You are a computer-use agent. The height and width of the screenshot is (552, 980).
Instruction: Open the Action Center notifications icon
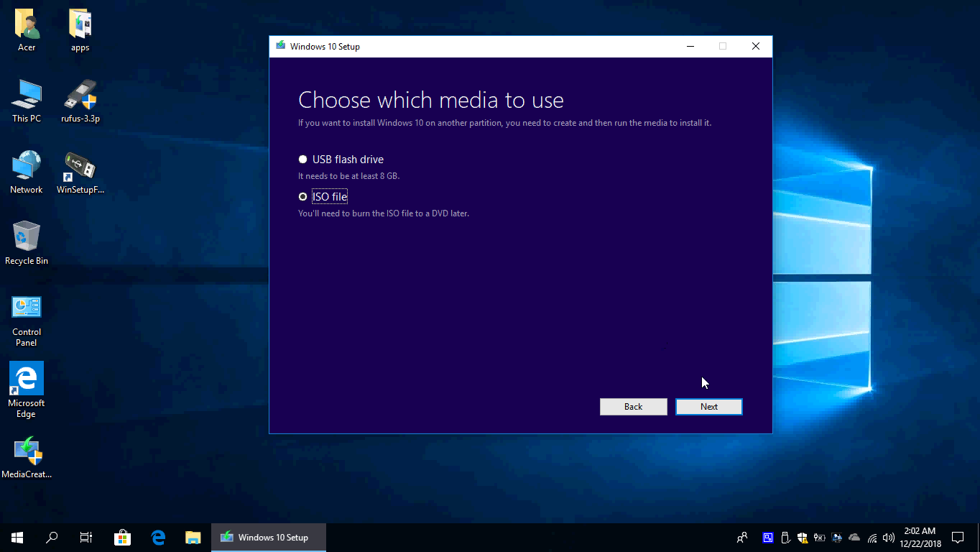[x=958, y=538]
